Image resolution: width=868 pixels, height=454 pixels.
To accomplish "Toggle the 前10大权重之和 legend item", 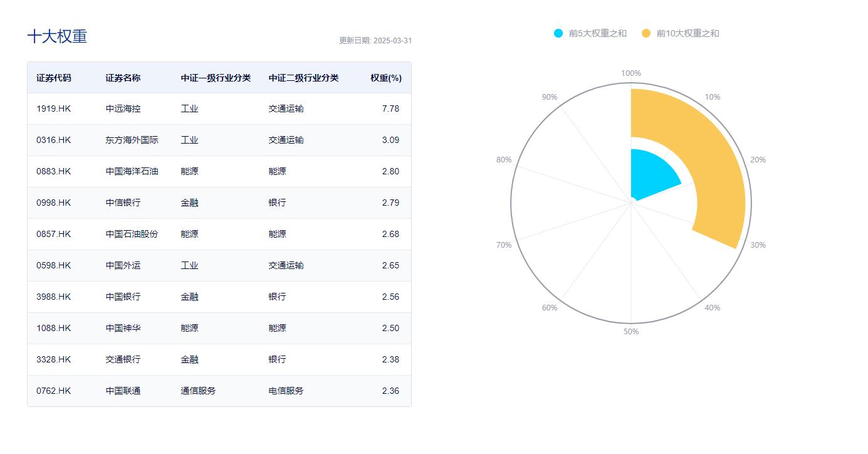I will click(681, 33).
